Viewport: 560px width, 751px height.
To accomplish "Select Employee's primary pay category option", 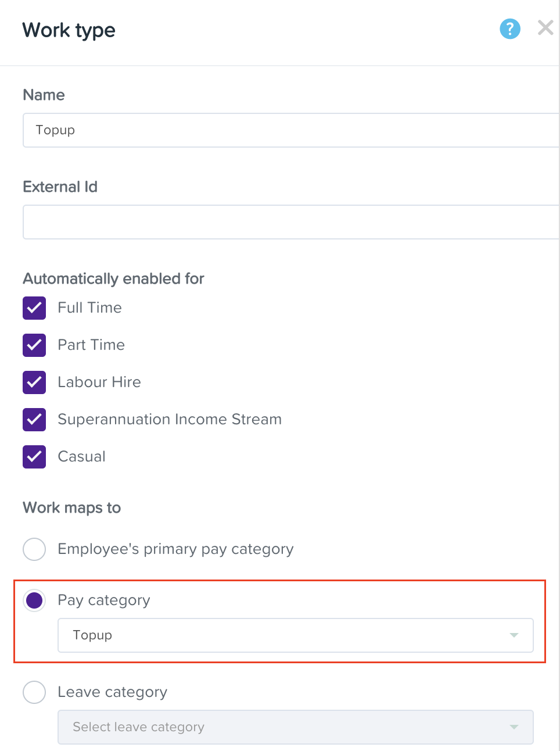I will tap(34, 549).
